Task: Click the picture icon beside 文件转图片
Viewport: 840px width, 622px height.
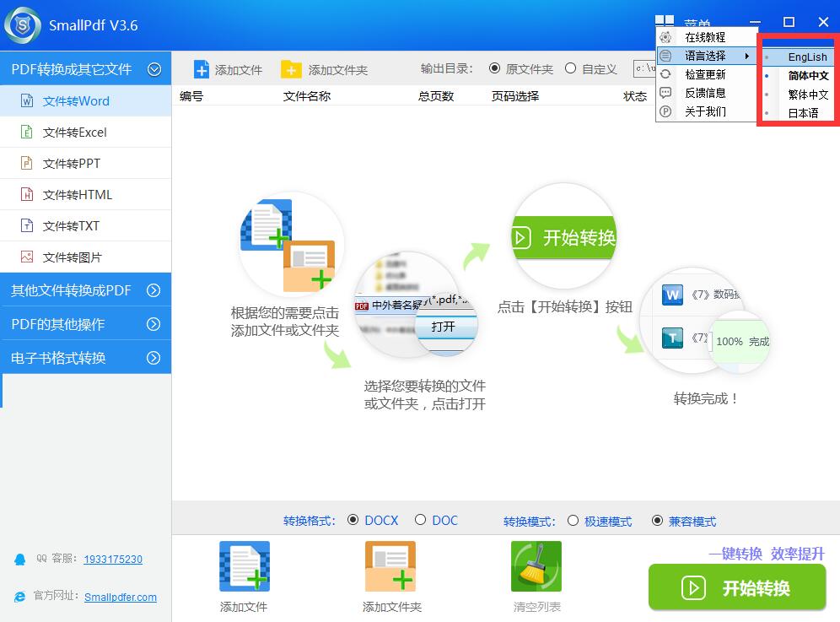Action: pos(27,257)
